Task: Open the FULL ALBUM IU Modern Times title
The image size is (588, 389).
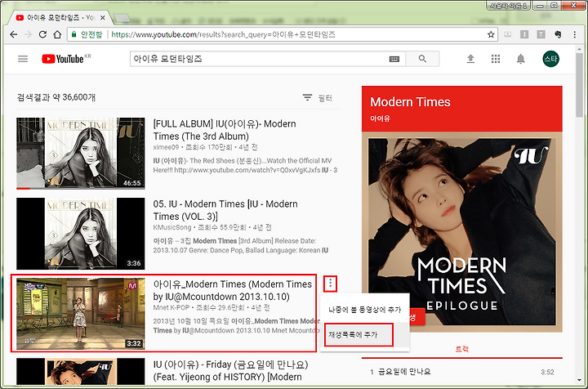Action: click(x=225, y=130)
